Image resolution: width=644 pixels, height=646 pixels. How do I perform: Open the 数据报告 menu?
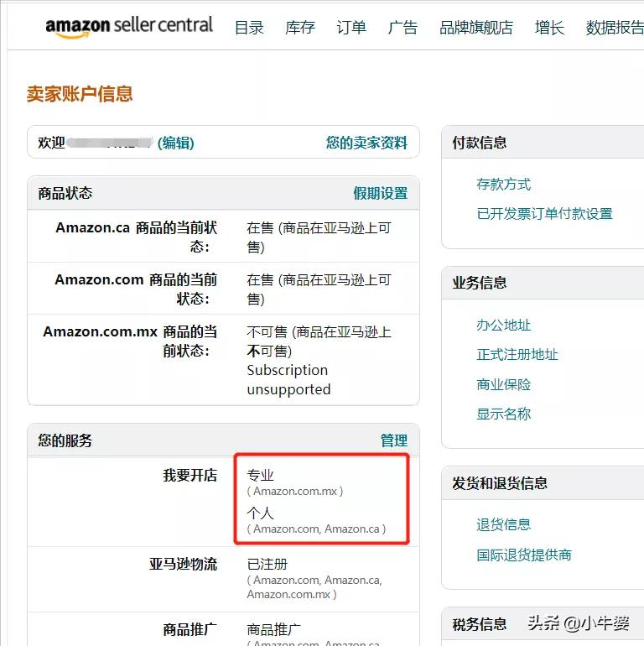tap(615, 28)
